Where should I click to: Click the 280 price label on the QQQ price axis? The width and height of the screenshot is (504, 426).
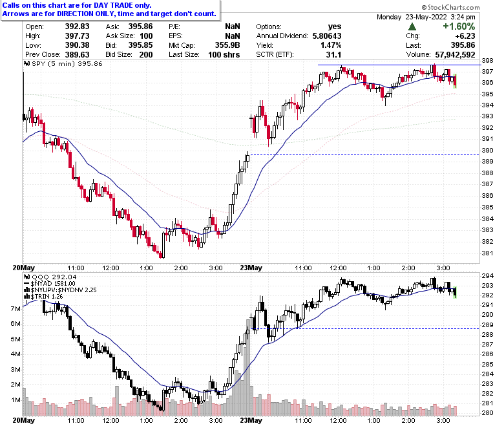point(487,413)
